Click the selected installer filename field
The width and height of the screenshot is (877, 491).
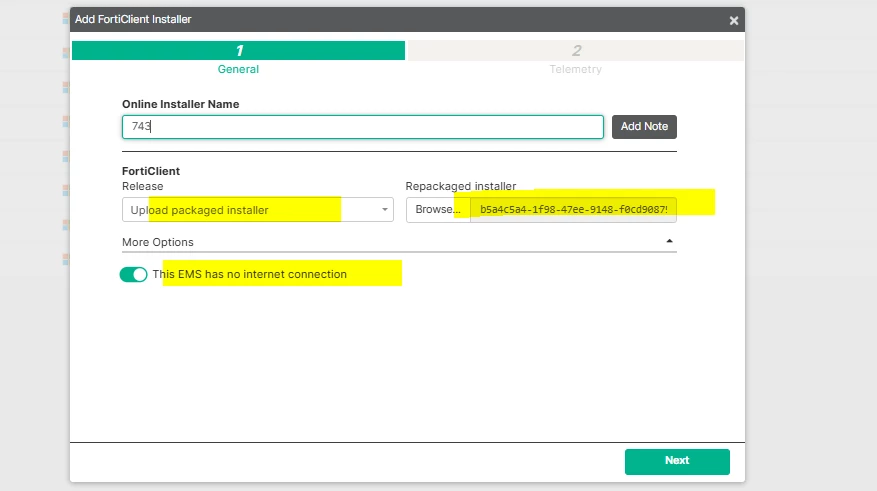pyautogui.click(x=573, y=209)
